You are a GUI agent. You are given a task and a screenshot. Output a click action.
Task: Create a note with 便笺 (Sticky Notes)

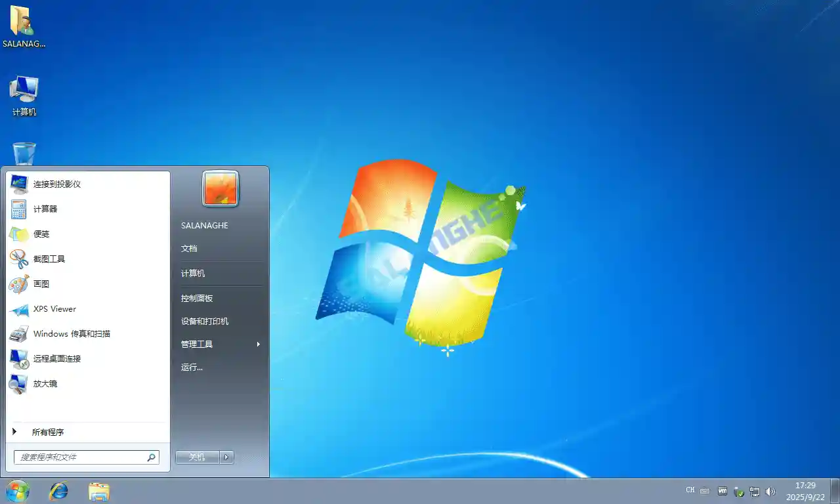41,234
